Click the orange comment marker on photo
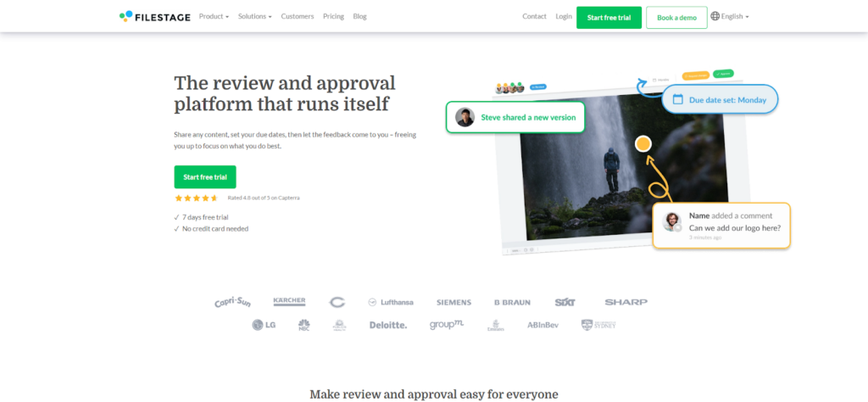This screenshot has height=402, width=868. (643, 143)
